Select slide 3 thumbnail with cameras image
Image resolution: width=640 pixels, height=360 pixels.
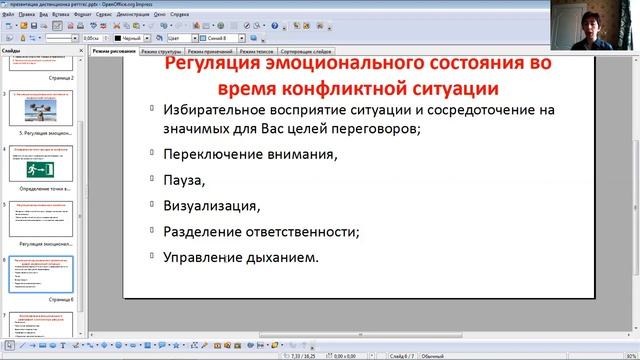pos(41,108)
